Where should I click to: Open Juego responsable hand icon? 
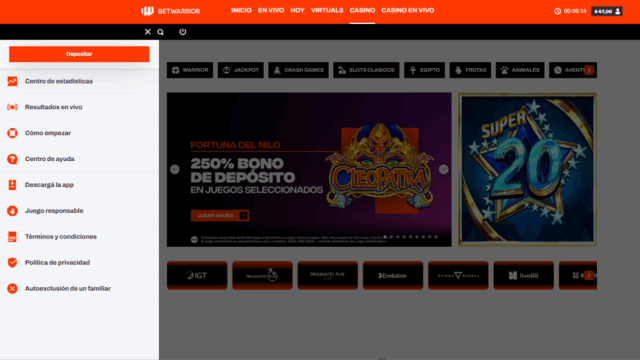point(12,211)
